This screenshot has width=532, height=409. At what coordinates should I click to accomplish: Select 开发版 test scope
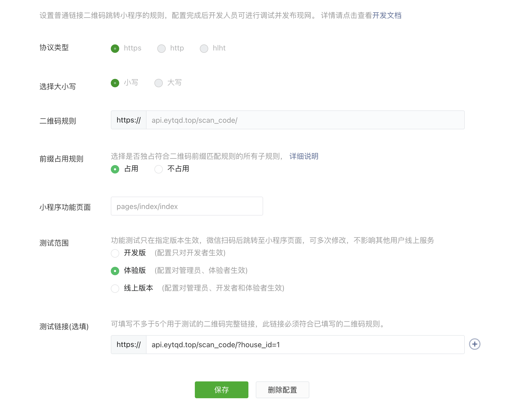tap(115, 253)
